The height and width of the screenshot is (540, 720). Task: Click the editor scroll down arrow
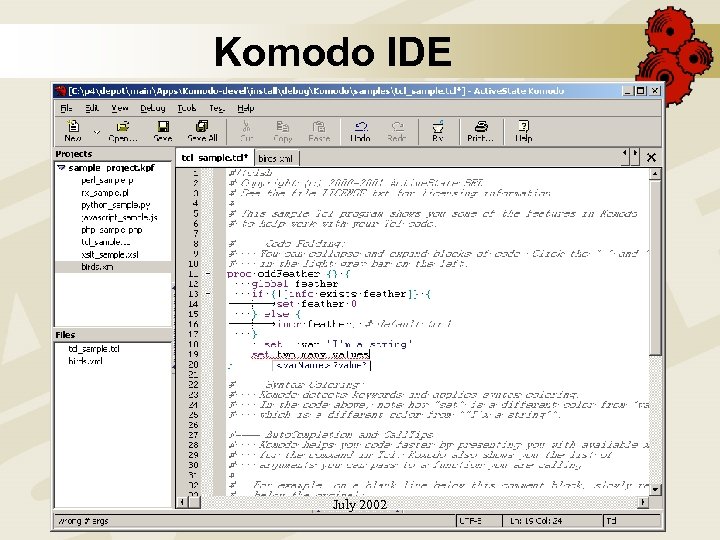tap(655, 489)
